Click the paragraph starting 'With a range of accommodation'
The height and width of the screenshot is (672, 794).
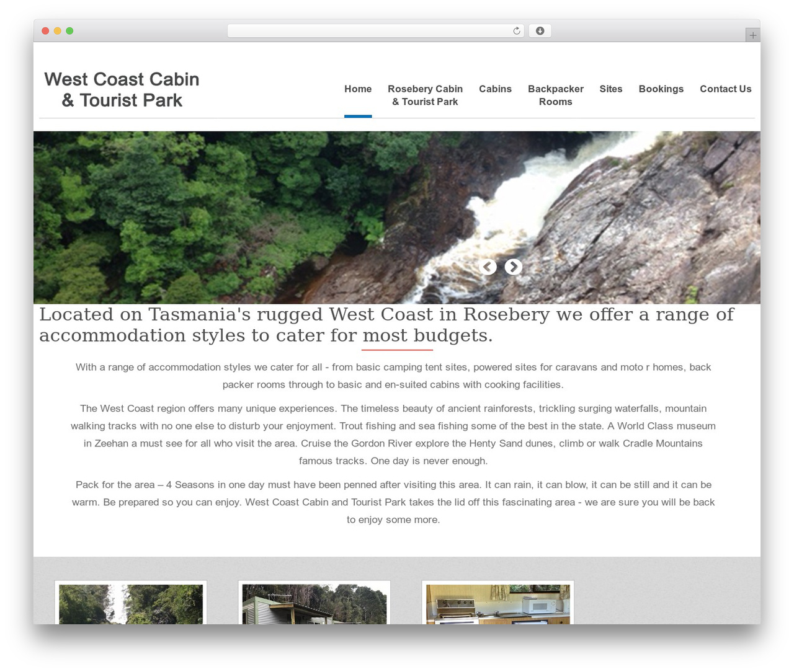click(393, 376)
